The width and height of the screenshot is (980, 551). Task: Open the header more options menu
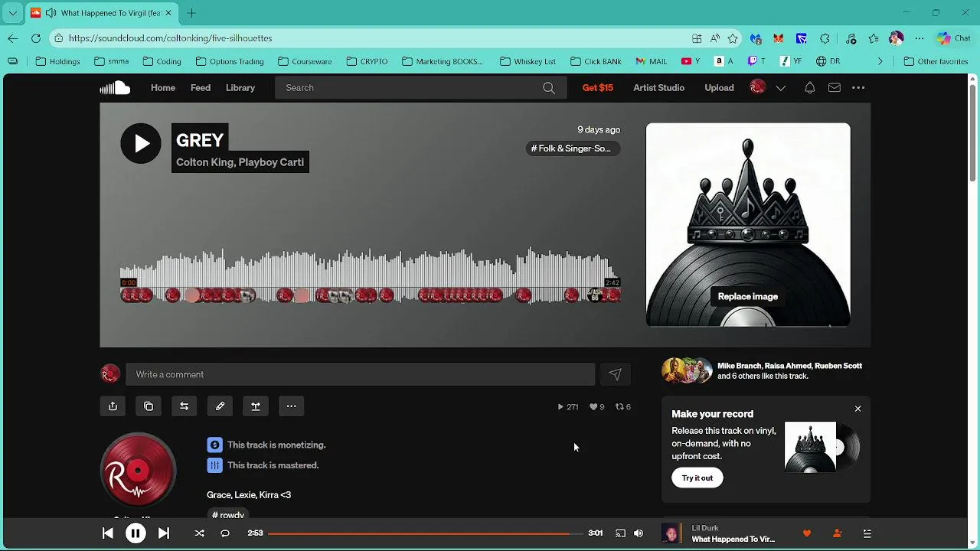[x=858, y=88]
